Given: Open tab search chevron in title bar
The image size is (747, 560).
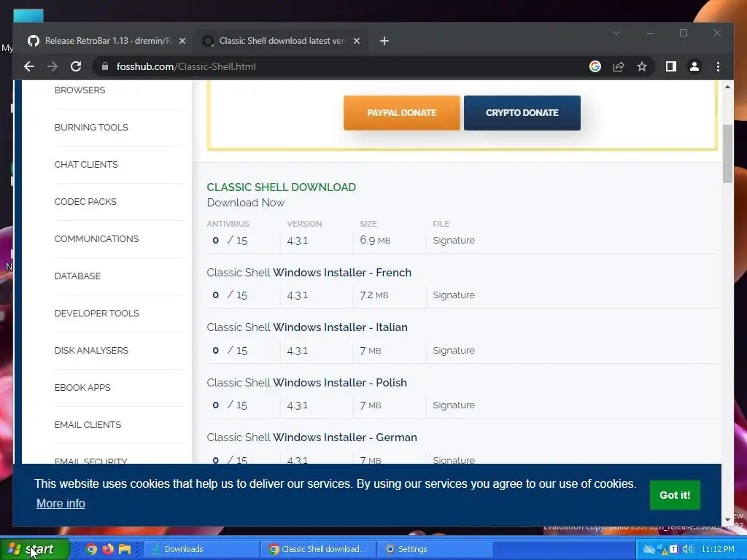Looking at the screenshot, I should (616, 33).
